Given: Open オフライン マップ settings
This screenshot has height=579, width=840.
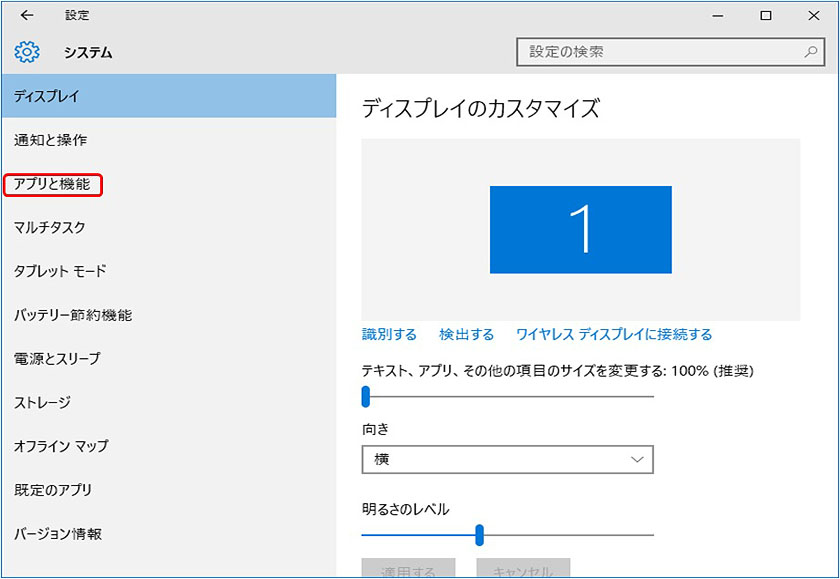Looking at the screenshot, I should (169, 446).
